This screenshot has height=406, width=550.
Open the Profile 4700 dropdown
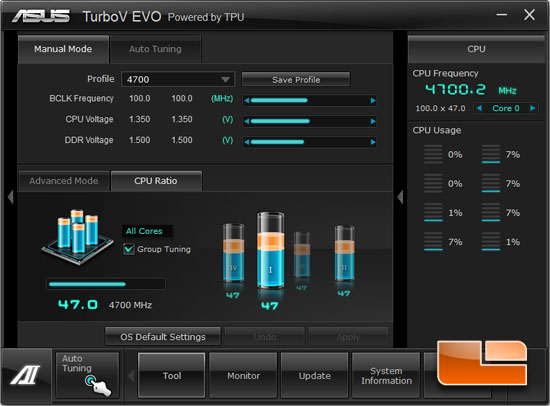[178, 79]
